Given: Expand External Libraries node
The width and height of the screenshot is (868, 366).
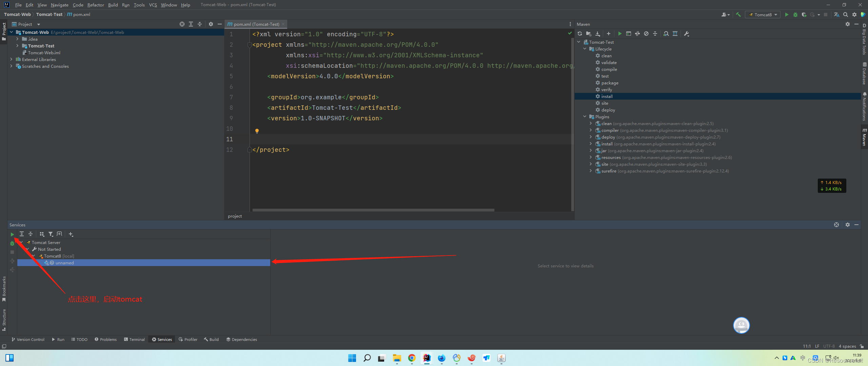Looking at the screenshot, I should click(11, 59).
